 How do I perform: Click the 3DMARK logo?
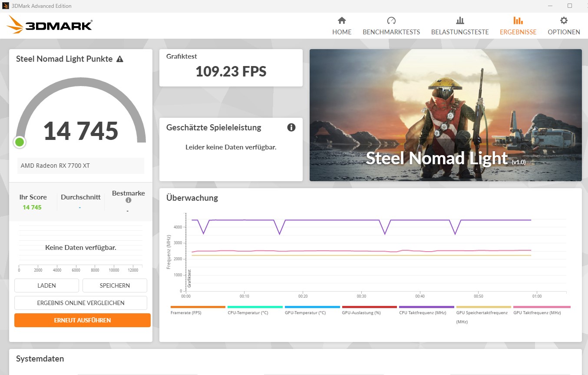point(50,25)
